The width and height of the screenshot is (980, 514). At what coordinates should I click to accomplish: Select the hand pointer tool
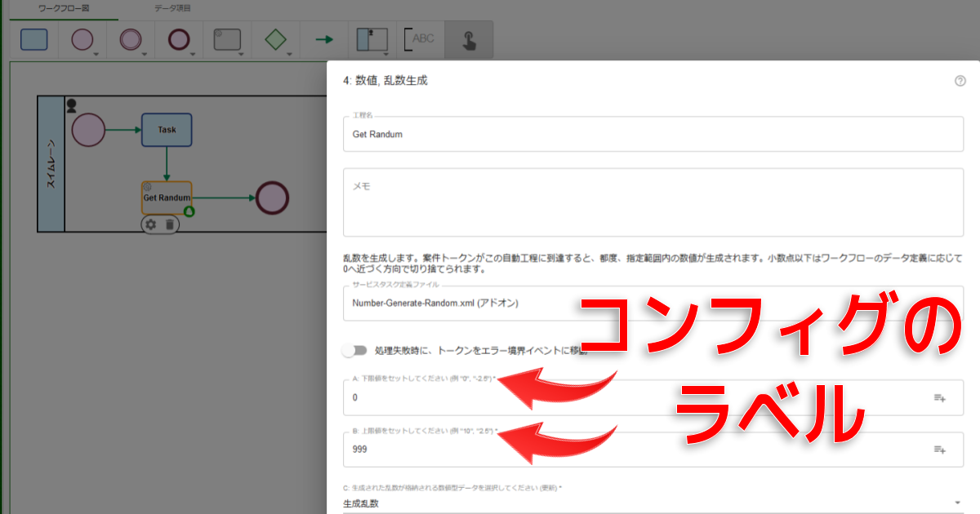click(469, 40)
